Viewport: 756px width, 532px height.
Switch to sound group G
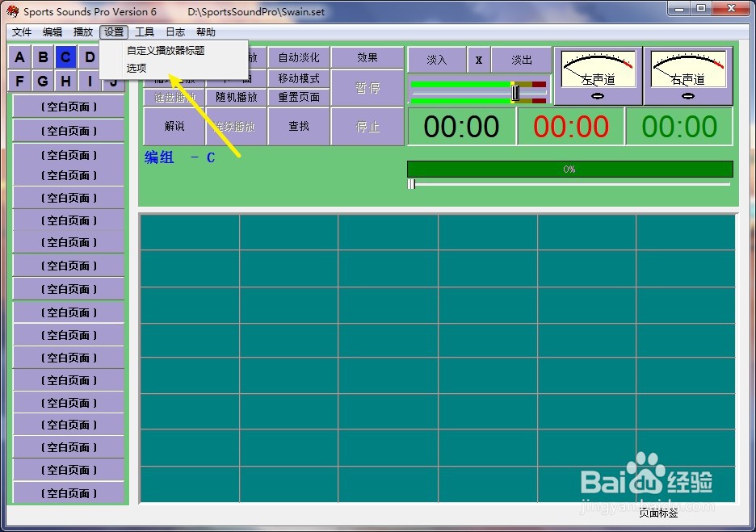[43, 81]
